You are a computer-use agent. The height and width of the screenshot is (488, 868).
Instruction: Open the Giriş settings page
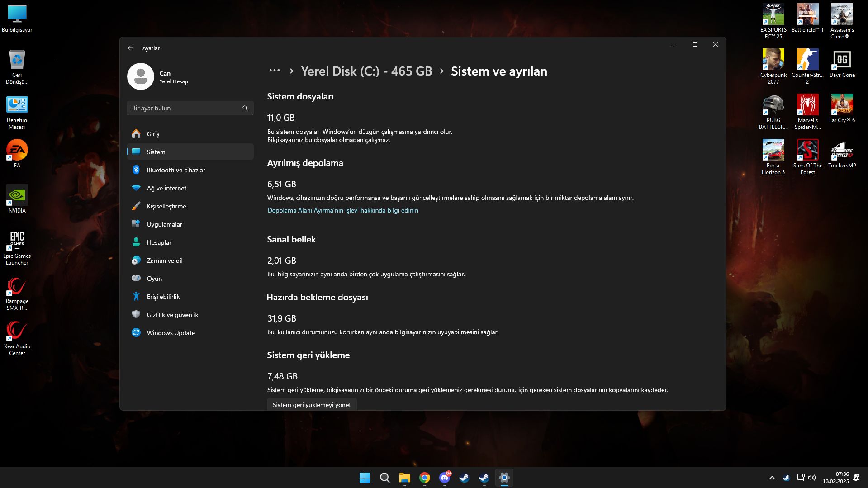pos(190,134)
